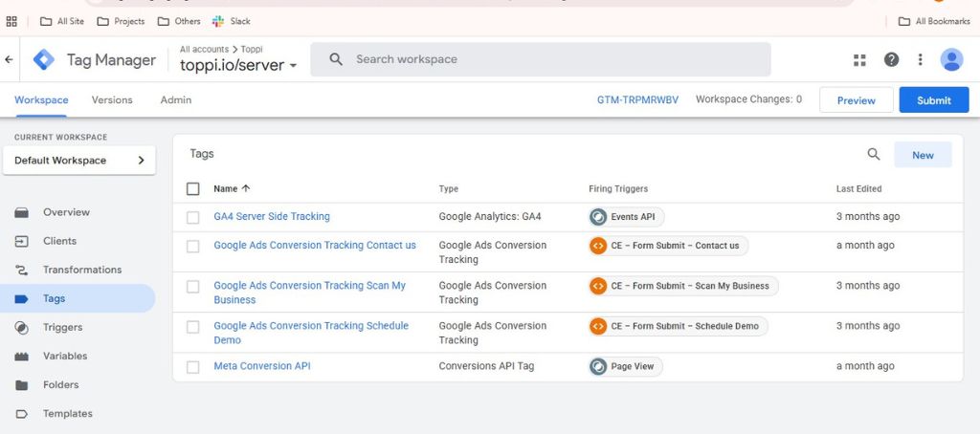Click the back arrow beside Tag Manager logo
Viewport: 980px width, 434px height.
coord(10,59)
